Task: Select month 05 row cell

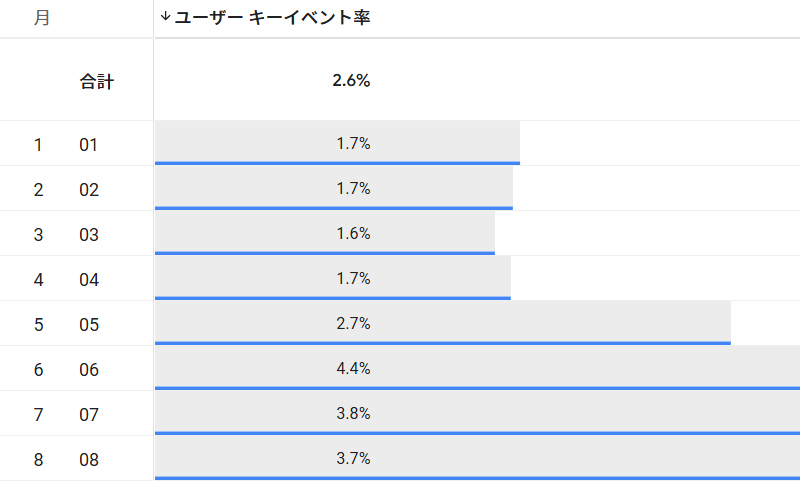Action: pyautogui.click(x=89, y=325)
